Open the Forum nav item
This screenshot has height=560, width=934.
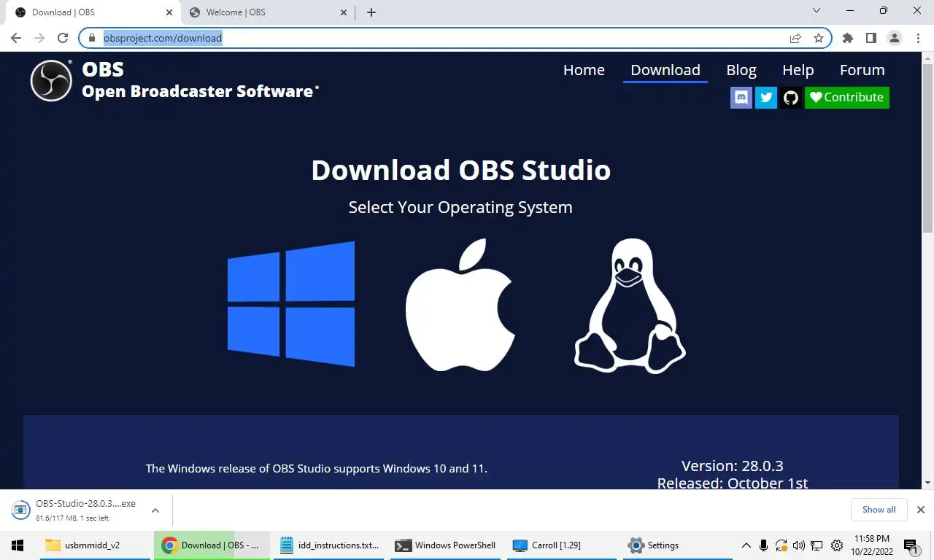point(862,70)
